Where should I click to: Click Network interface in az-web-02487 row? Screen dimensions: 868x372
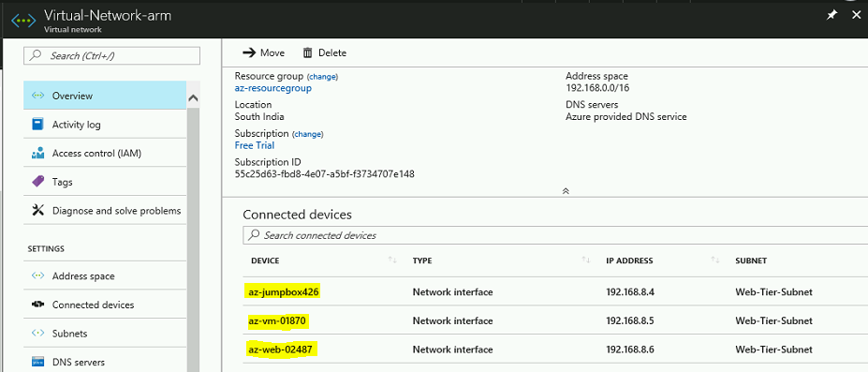(452, 350)
